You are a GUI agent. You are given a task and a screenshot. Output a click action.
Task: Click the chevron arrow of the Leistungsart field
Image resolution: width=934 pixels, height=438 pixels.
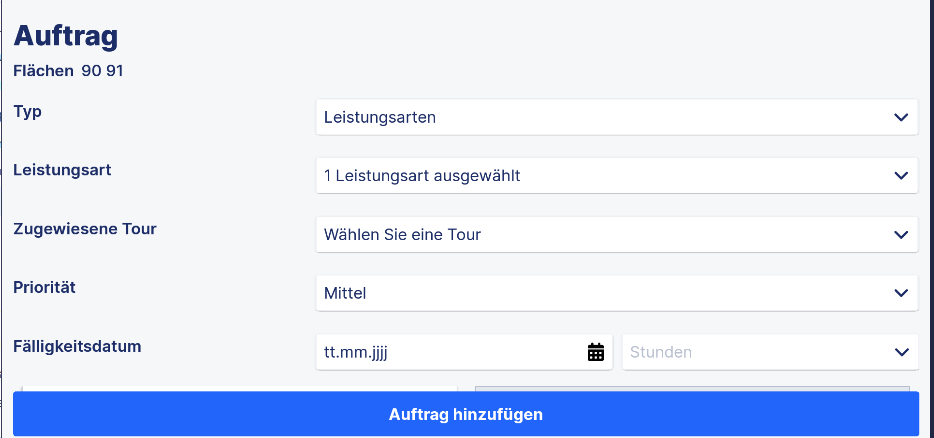tap(901, 176)
